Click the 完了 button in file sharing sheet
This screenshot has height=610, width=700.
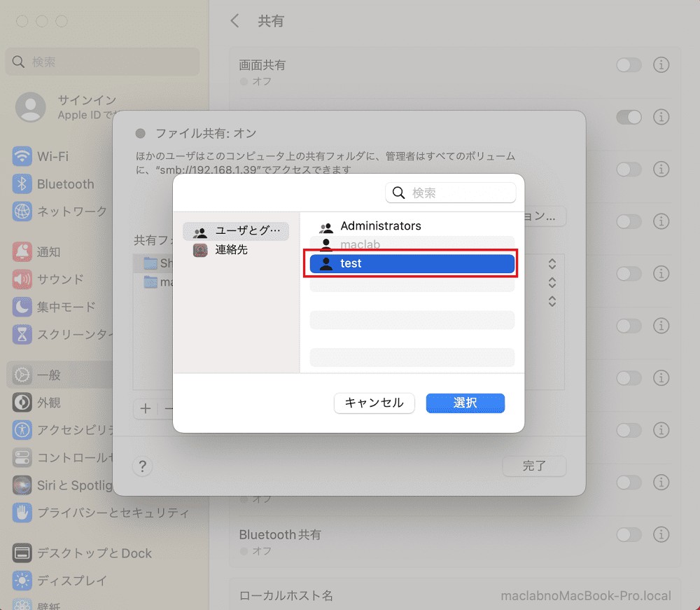point(534,466)
